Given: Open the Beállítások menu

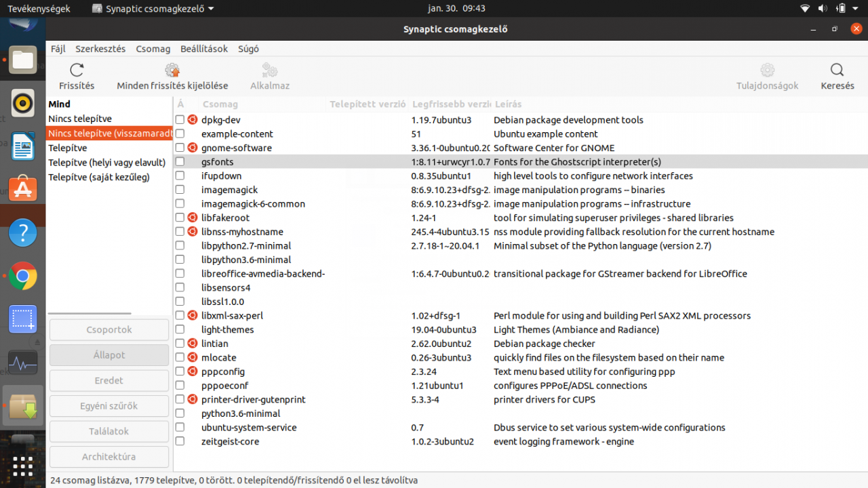Looking at the screenshot, I should pyautogui.click(x=204, y=49).
